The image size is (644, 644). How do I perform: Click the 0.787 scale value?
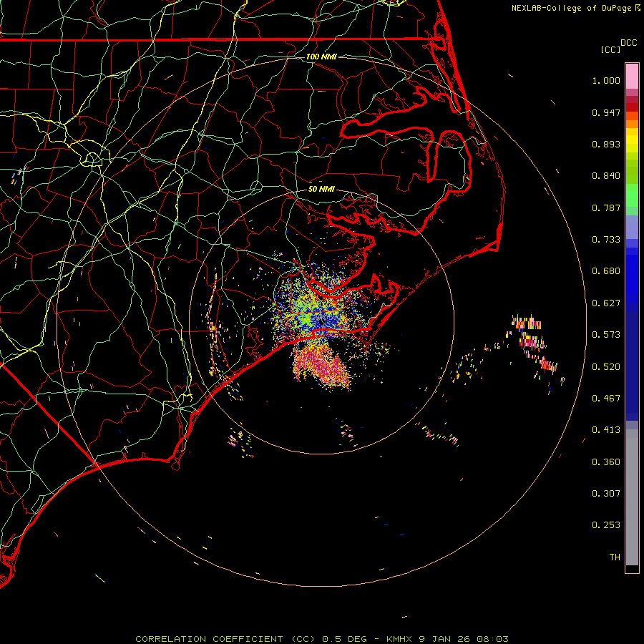point(606,208)
